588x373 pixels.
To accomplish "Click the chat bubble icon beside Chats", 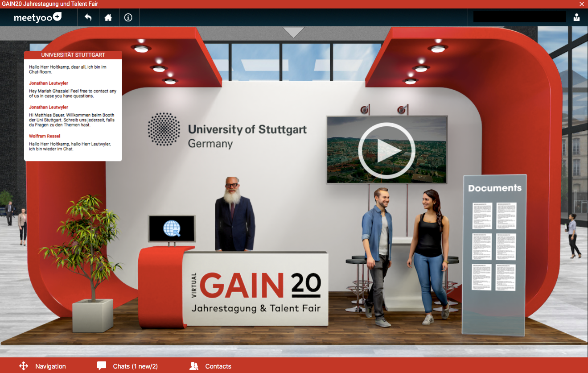I will coord(102,366).
